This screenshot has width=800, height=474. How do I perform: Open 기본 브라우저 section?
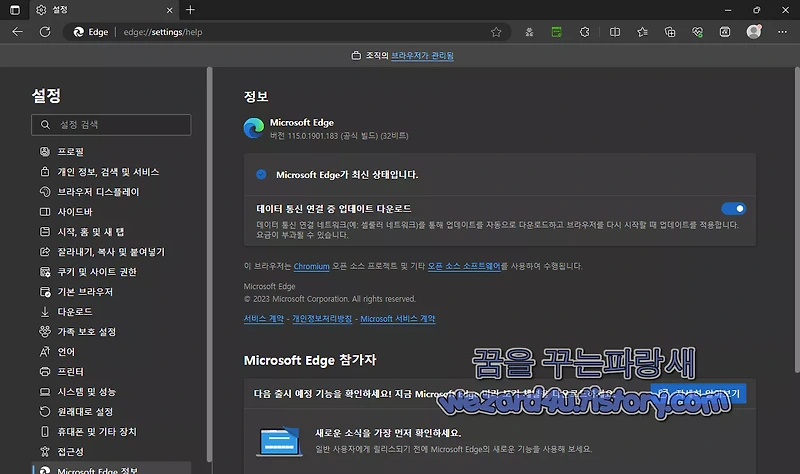click(112, 292)
